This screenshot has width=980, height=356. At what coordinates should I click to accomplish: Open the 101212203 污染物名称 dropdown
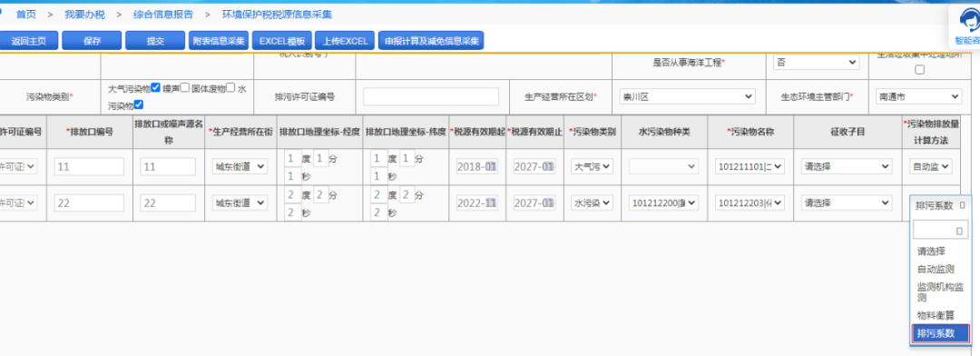pyautogui.click(x=750, y=203)
